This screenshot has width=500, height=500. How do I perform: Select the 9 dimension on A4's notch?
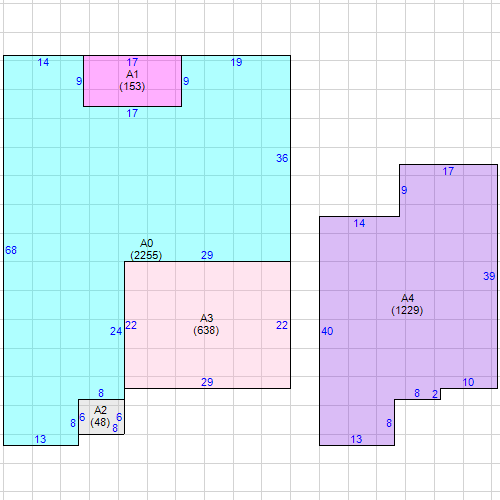click(404, 190)
